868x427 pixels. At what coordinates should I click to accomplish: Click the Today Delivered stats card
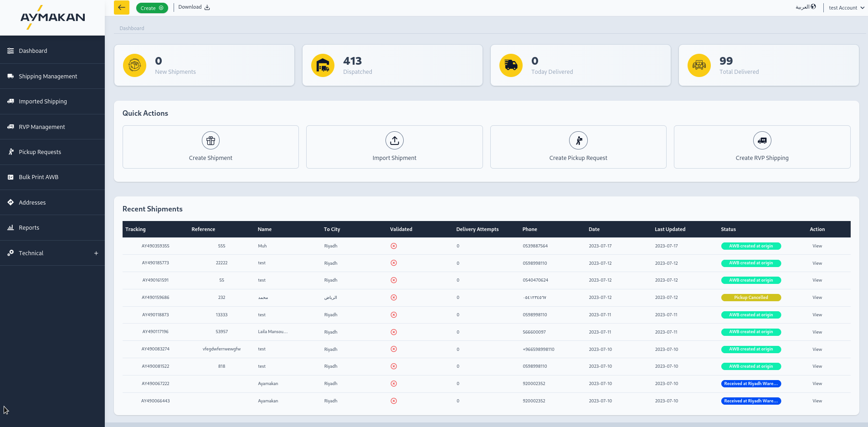580,66
